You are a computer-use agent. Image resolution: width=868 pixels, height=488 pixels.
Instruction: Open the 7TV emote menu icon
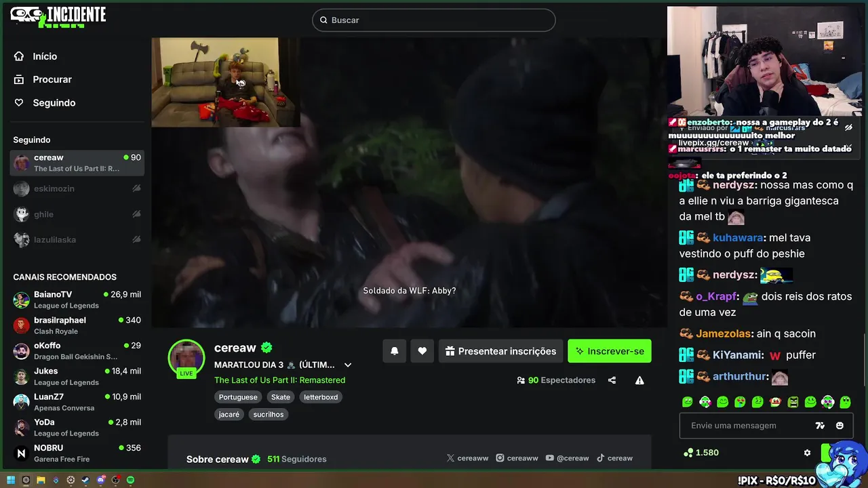pos(820,426)
